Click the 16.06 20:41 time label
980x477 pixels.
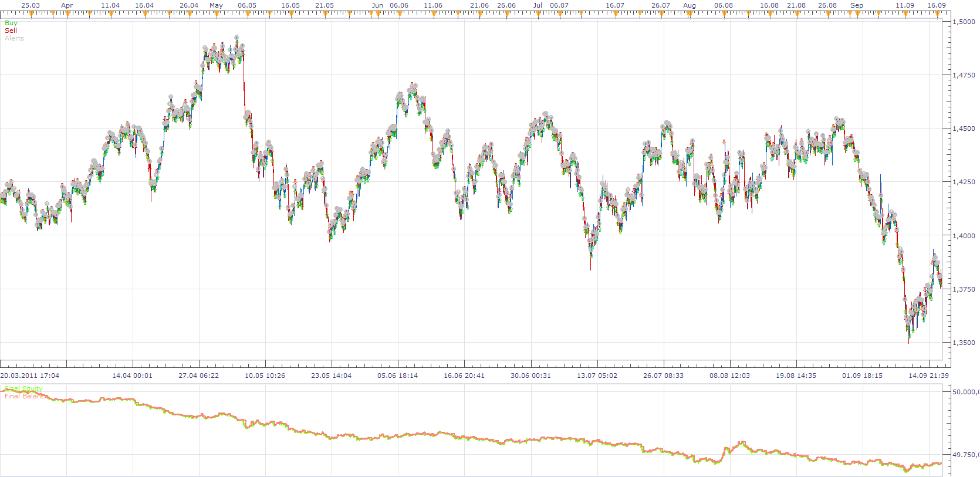click(x=464, y=375)
